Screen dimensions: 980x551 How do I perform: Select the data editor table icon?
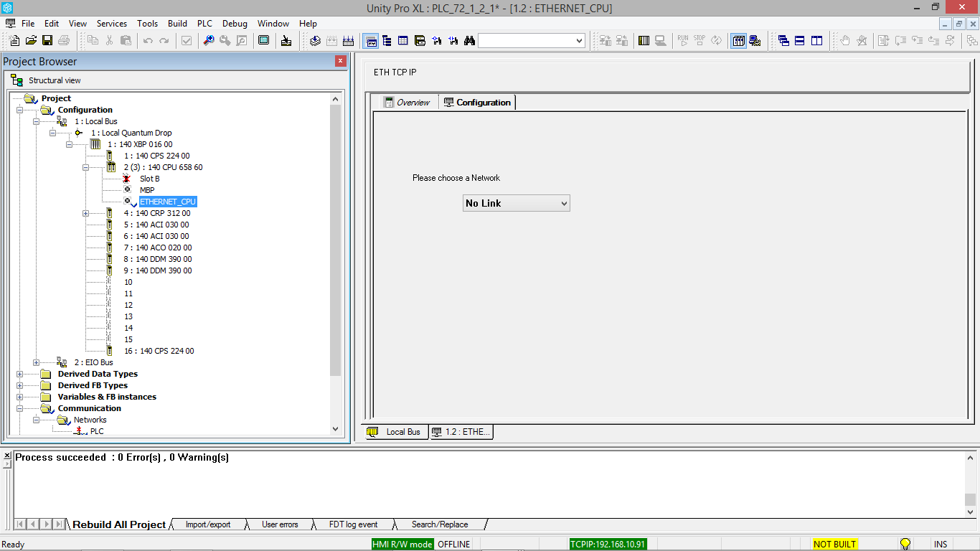pyautogui.click(x=402, y=41)
